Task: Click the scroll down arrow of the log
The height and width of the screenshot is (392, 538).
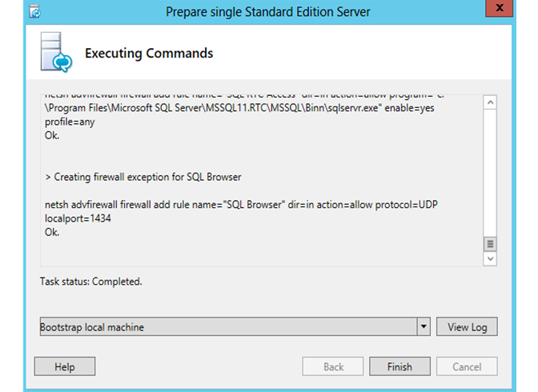Action: [490, 258]
